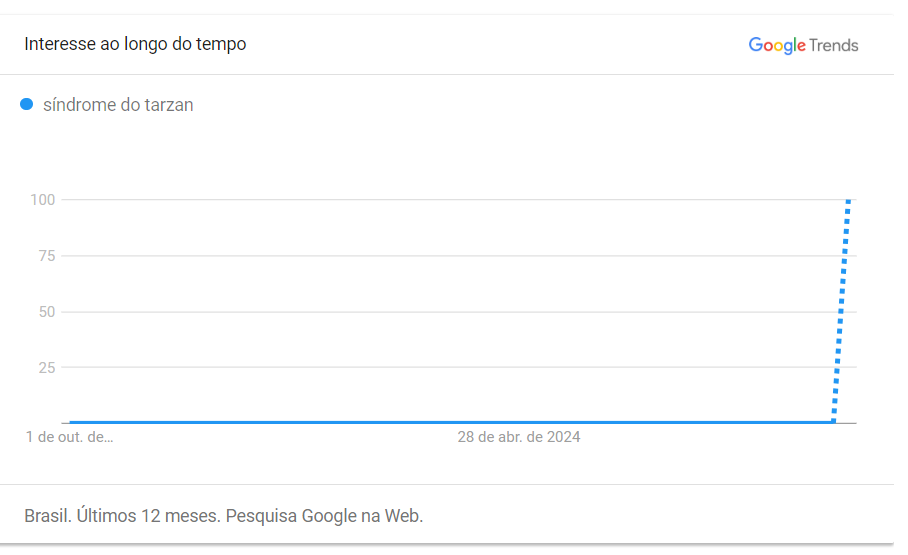Click the 100 y-axis label
Image resolution: width=908 pixels, height=555 pixels.
[42, 200]
